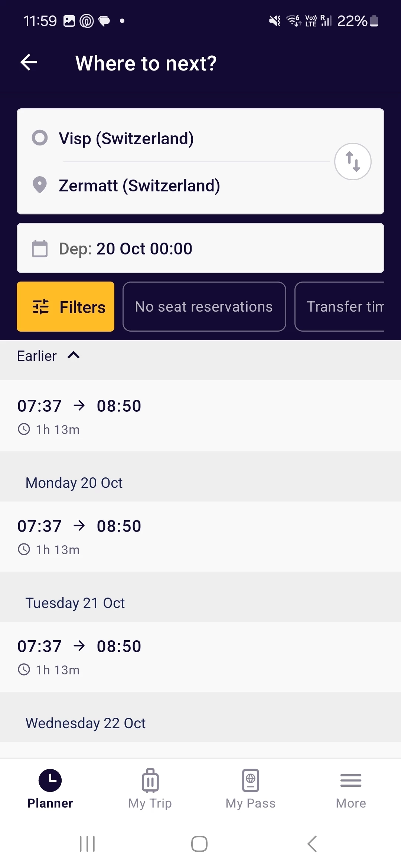This screenshot has height=868, width=401.
Task: Open the first 07:37 to 08:50 journey
Action: (200, 416)
